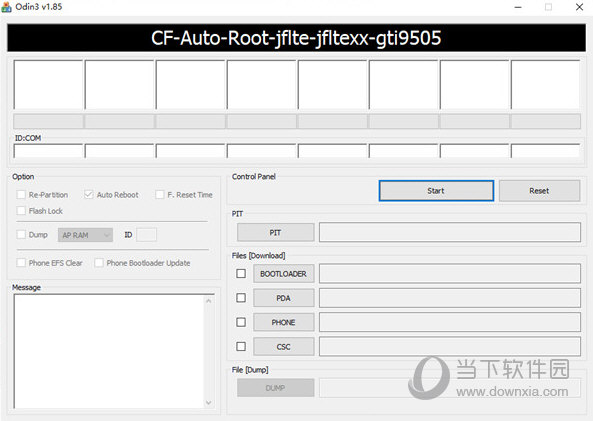Click the PHONE file path field
The height and width of the screenshot is (421, 593).
pos(450,322)
